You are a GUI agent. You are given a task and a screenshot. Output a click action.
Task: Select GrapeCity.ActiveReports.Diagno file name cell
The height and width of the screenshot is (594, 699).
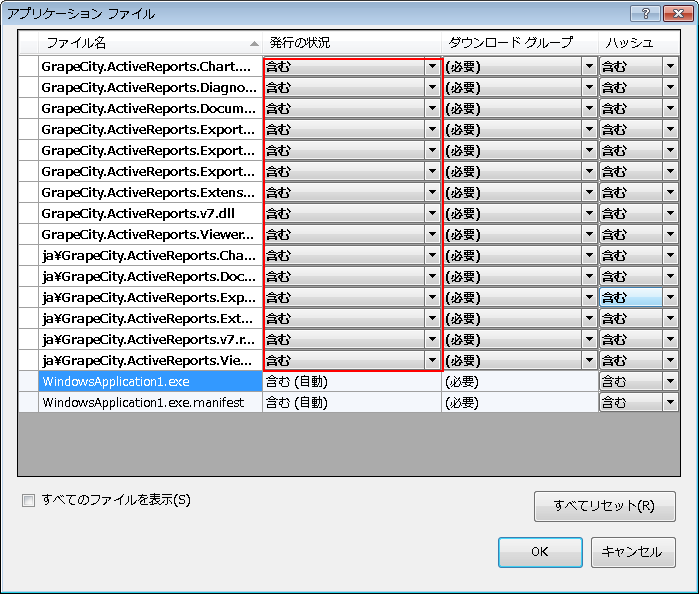pos(150,88)
